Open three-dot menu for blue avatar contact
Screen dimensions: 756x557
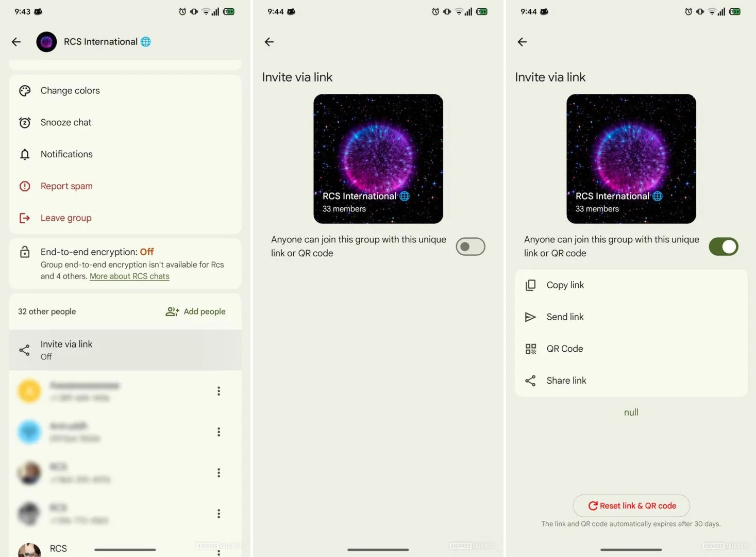coord(219,432)
